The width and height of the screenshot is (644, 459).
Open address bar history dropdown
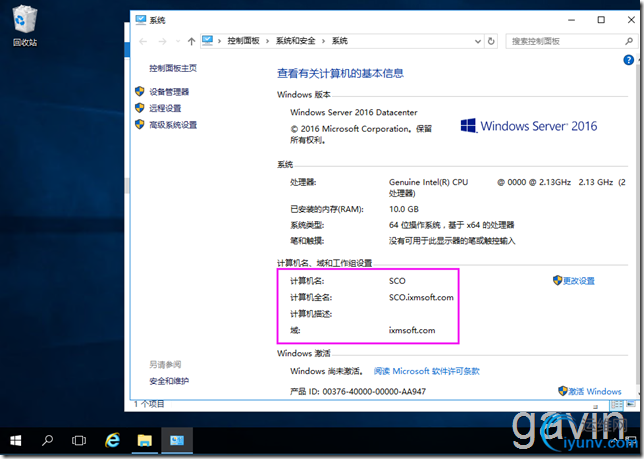(478, 41)
